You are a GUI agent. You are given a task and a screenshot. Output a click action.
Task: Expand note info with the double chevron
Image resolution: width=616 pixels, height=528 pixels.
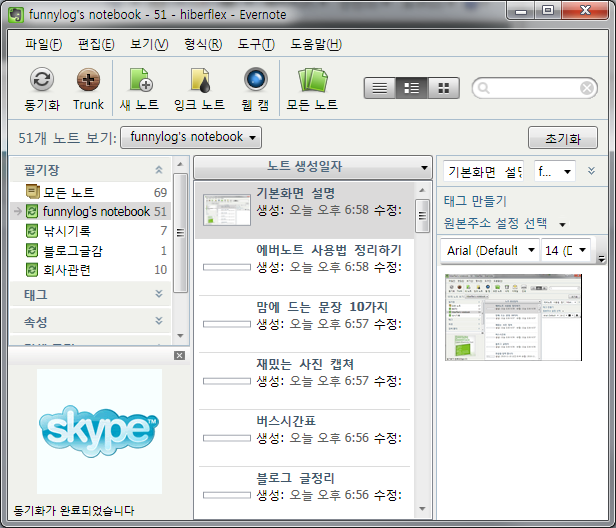click(x=591, y=171)
